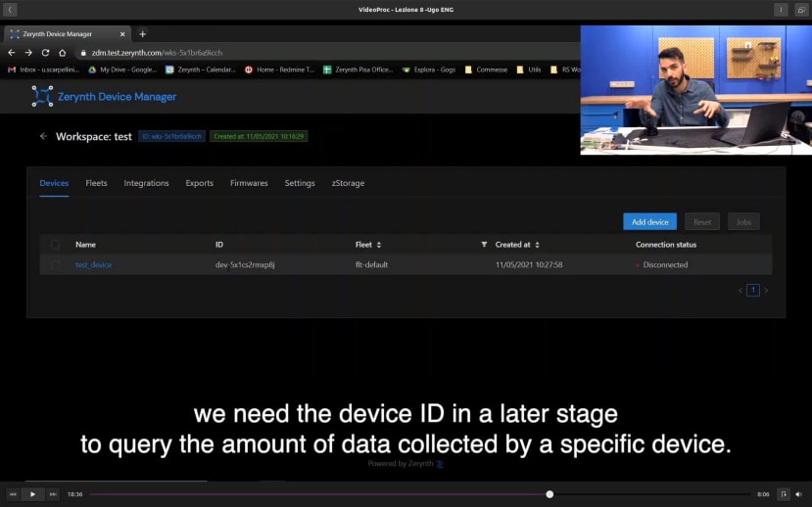Switch to the Settings tab
Image resolution: width=812 pixels, height=507 pixels.
300,183
